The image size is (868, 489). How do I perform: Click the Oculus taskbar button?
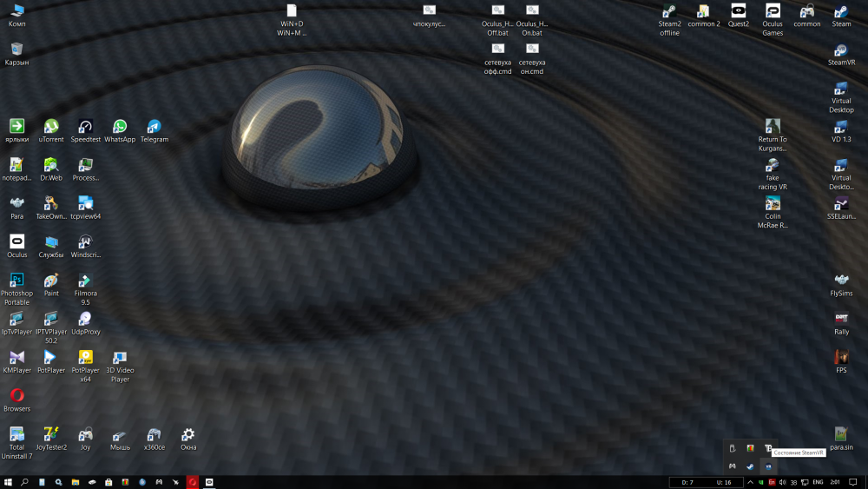click(209, 482)
